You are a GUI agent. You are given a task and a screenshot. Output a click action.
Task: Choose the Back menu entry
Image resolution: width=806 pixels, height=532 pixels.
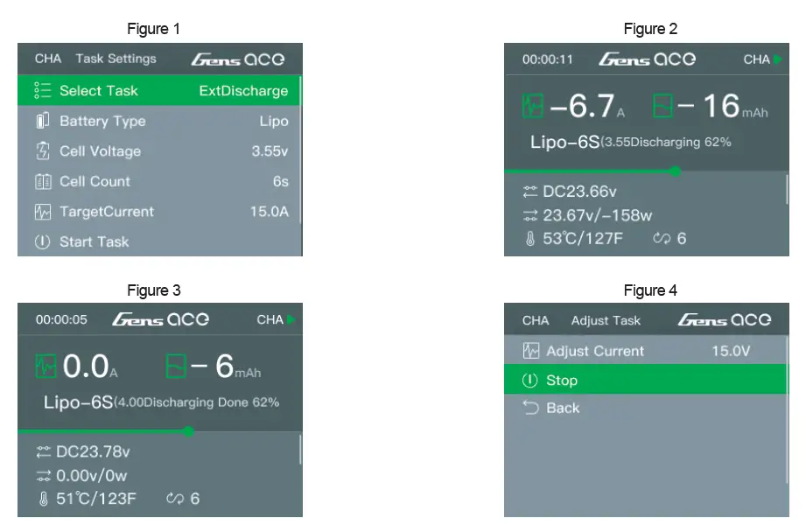[x=563, y=408]
